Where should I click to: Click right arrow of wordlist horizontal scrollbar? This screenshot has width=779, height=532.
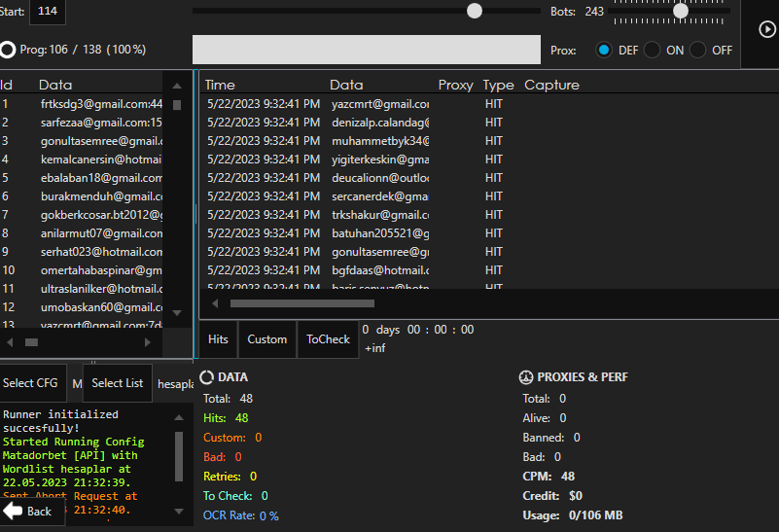tap(148, 342)
